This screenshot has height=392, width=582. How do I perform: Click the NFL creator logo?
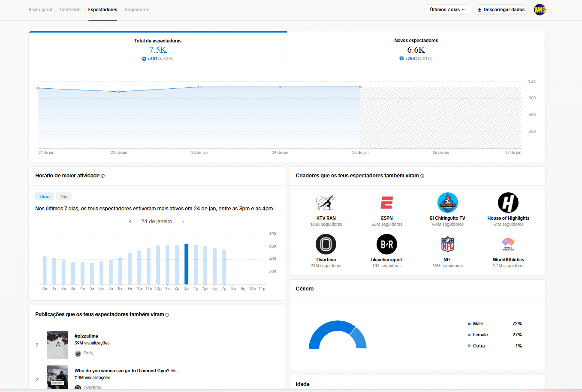(447, 244)
